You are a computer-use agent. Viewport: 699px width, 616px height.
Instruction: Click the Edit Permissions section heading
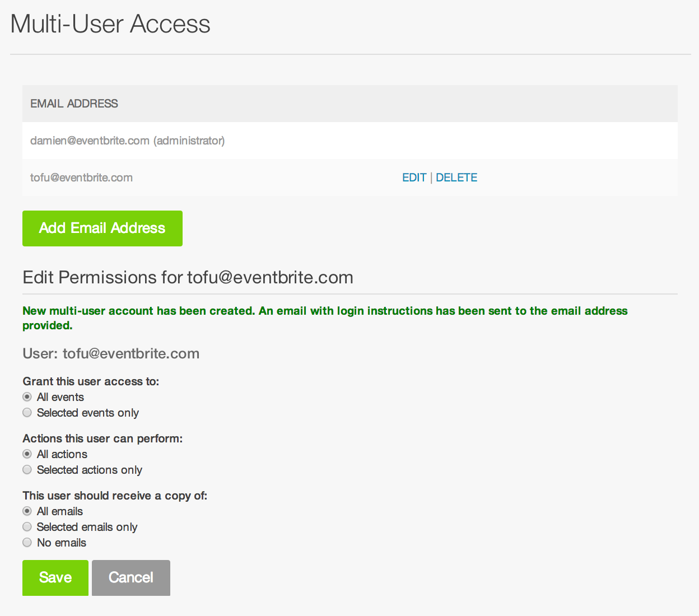(188, 277)
